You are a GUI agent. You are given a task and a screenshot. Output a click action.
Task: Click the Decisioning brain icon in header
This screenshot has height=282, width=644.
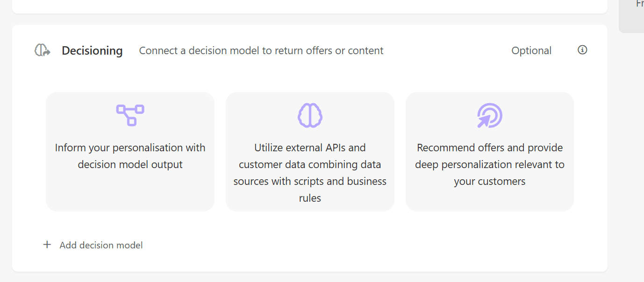point(43,50)
